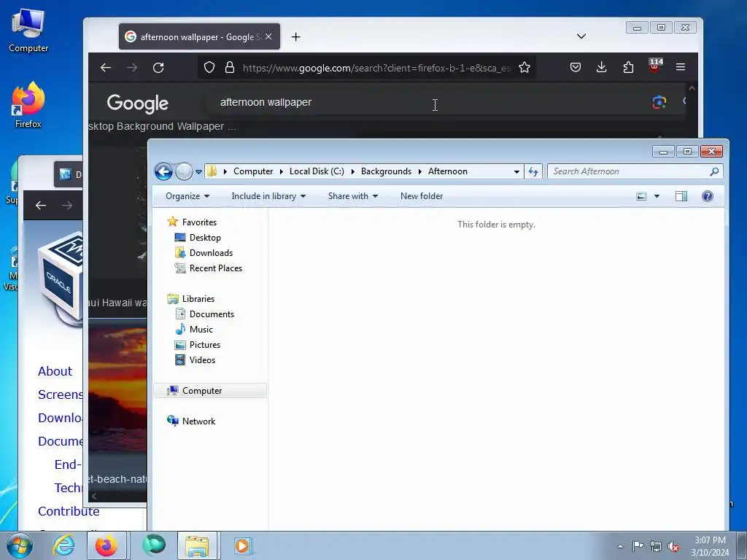Select afternoon wallpaper Google tab

click(x=199, y=36)
